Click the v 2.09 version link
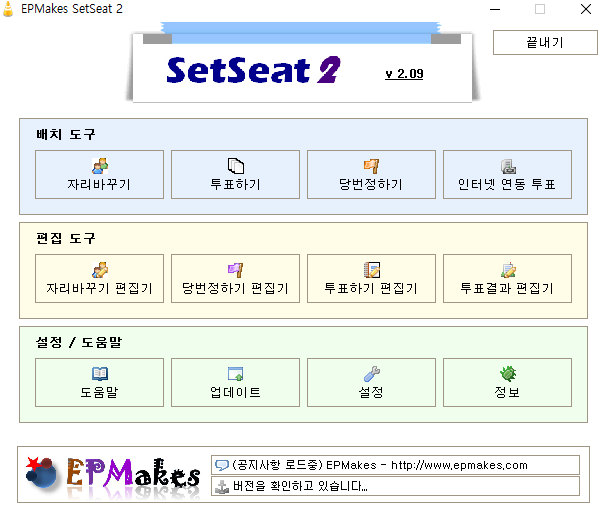608x512 pixels. 404,74
